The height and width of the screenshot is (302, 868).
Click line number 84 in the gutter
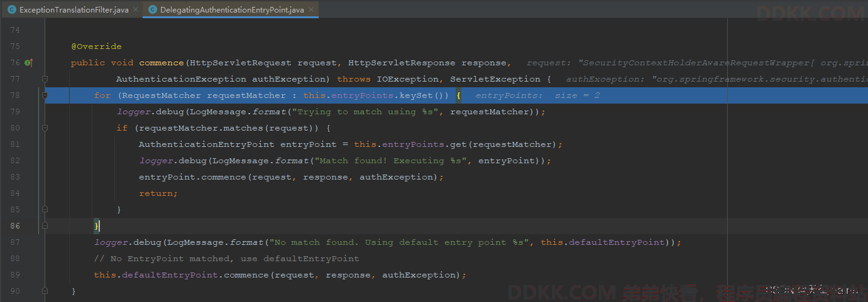click(15, 193)
